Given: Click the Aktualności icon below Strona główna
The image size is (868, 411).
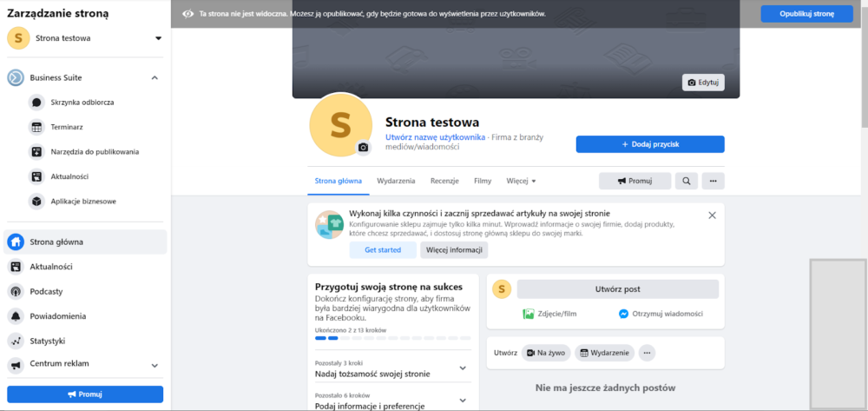Looking at the screenshot, I should click(x=16, y=267).
